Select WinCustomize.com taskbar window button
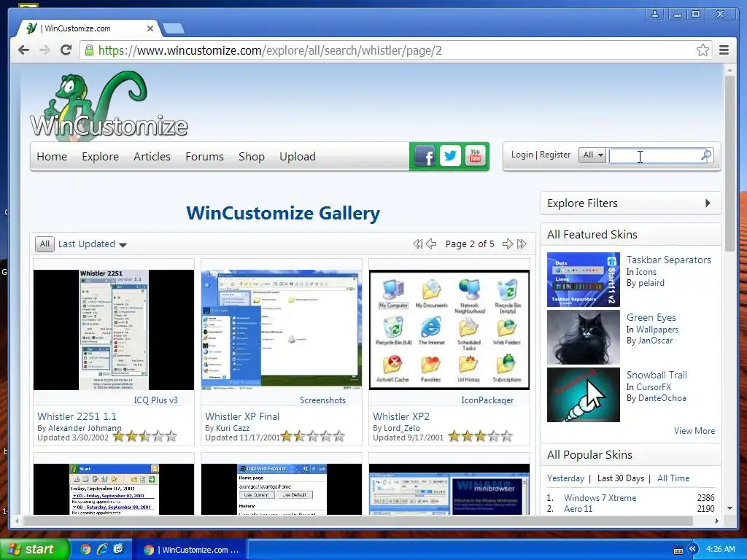The width and height of the screenshot is (747, 560). click(192, 550)
